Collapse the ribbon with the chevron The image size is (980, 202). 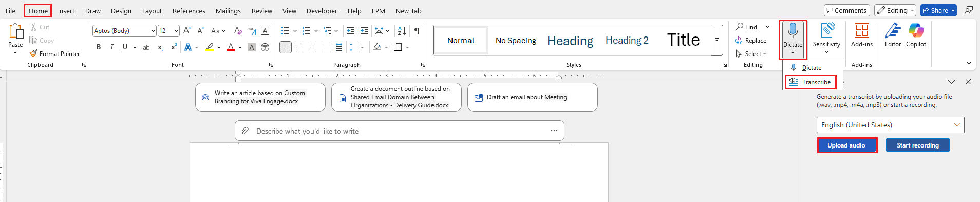(x=969, y=63)
